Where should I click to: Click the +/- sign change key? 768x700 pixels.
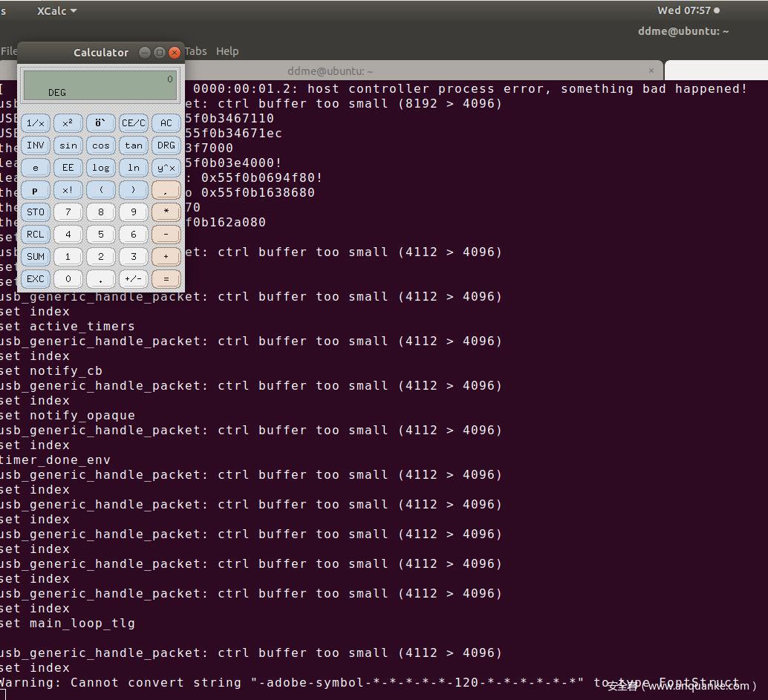(133, 279)
